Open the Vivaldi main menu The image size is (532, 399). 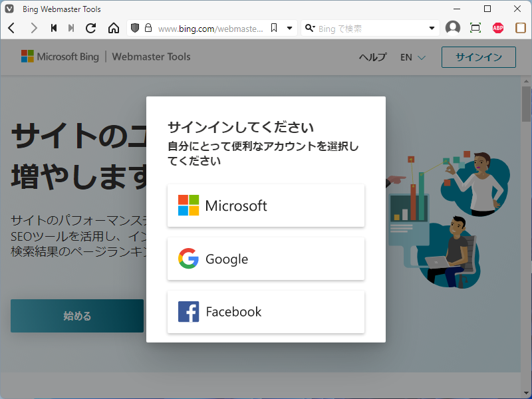pos(9,9)
